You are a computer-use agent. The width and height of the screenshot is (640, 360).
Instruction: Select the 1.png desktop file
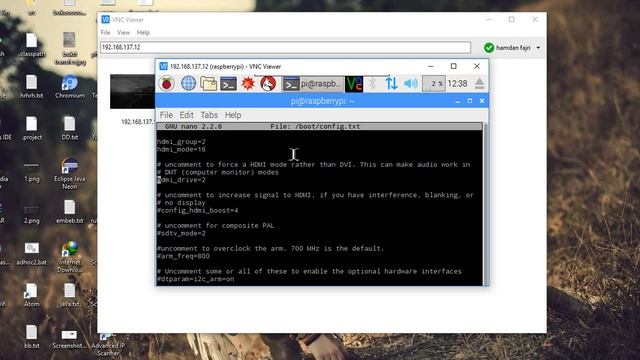click(x=31, y=171)
